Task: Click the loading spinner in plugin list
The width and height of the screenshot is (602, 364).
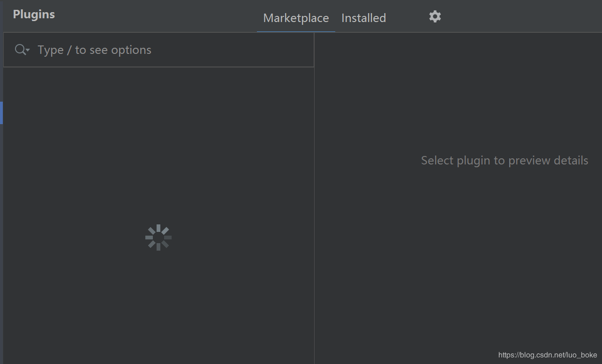Action: (x=158, y=238)
